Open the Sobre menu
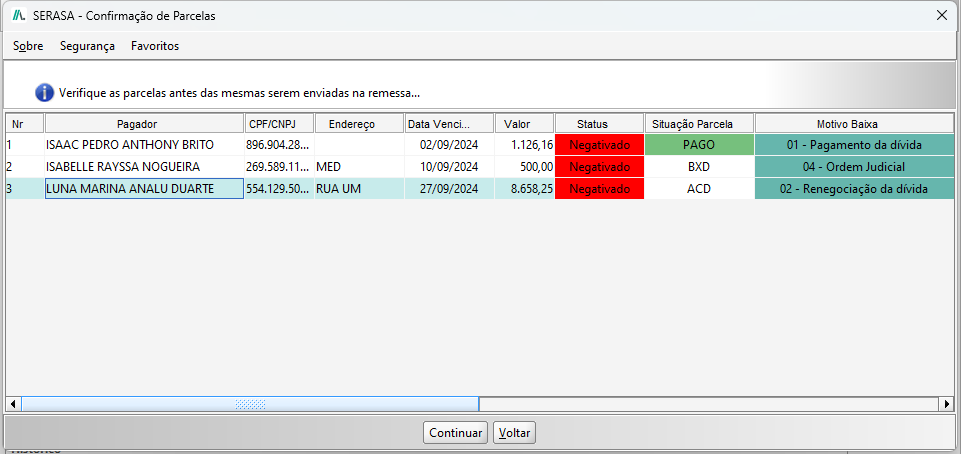 [28, 46]
